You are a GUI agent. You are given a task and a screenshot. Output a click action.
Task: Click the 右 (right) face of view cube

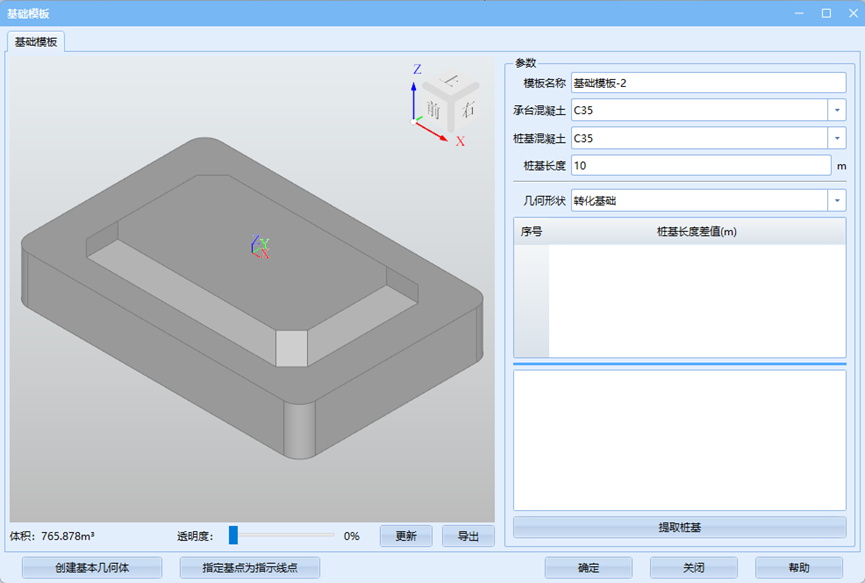466,108
